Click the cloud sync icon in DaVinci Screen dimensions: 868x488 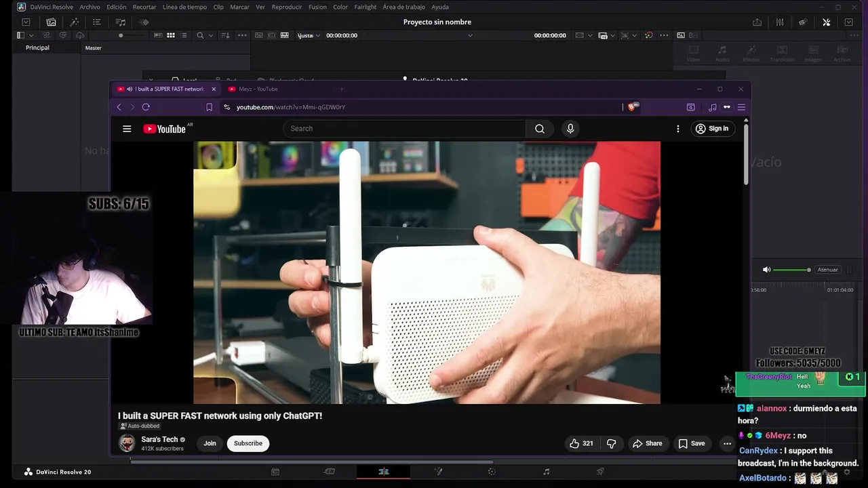click(80, 35)
